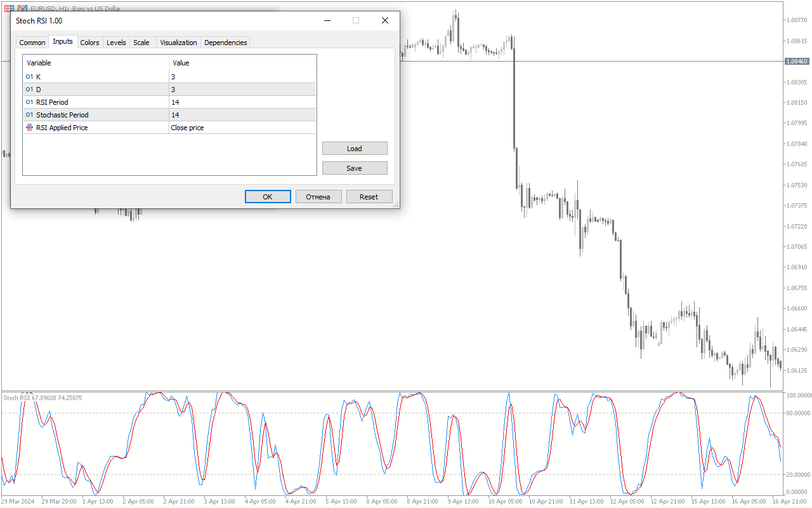
Task: Edit the K value 3
Action: 242,77
